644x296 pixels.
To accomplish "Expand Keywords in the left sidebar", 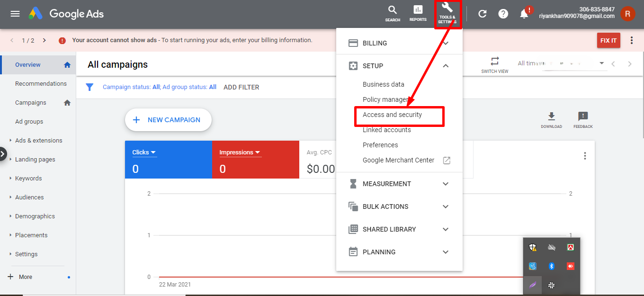I will pos(28,179).
